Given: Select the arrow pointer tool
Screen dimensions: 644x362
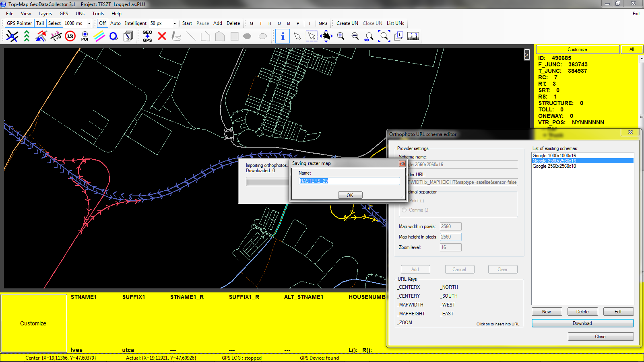Looking at the screenshot, I should point(297,36).
